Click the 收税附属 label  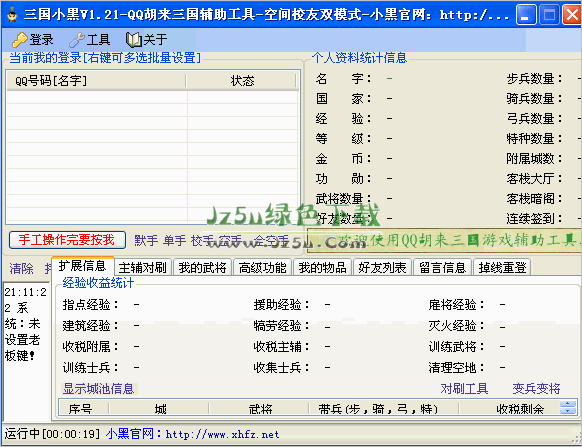pyautogui.click(x=90, y=346)
